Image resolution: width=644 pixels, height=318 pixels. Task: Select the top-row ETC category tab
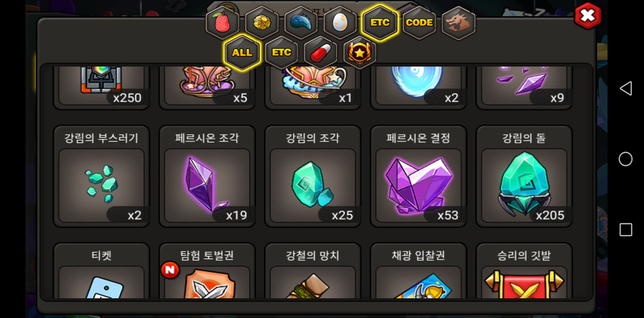[x=380, y=23]
